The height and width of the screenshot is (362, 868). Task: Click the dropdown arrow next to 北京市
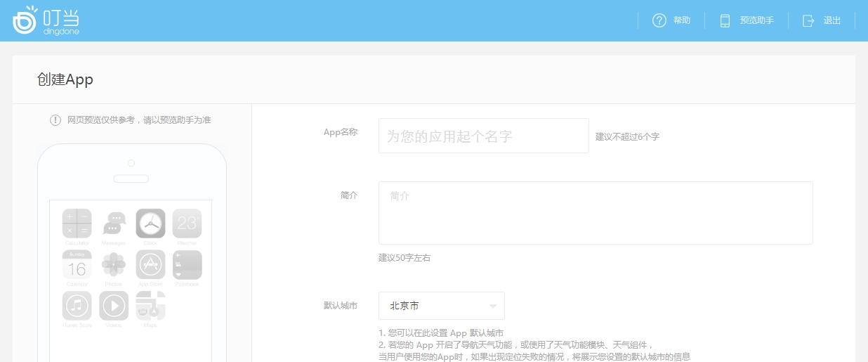point(492,306)
